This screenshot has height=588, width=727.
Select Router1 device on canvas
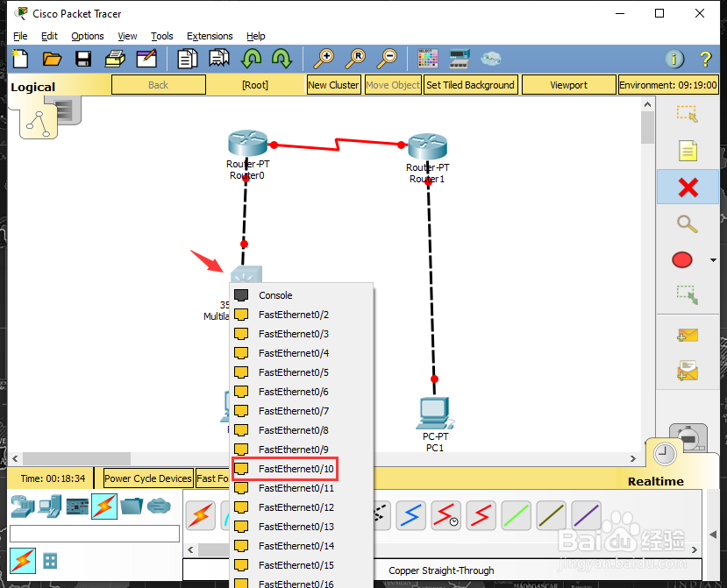(x=427, y=146)
